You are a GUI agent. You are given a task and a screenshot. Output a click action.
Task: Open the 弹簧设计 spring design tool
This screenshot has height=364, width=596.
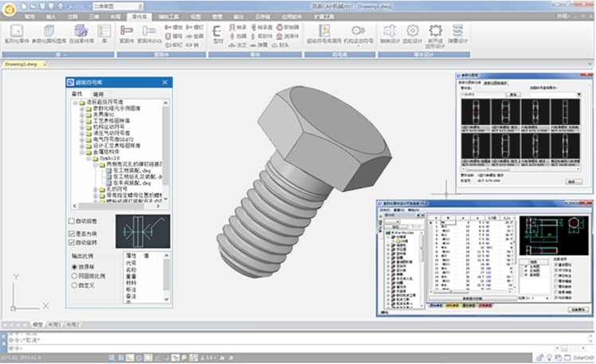pyautogui.click(x=457, y=31)
